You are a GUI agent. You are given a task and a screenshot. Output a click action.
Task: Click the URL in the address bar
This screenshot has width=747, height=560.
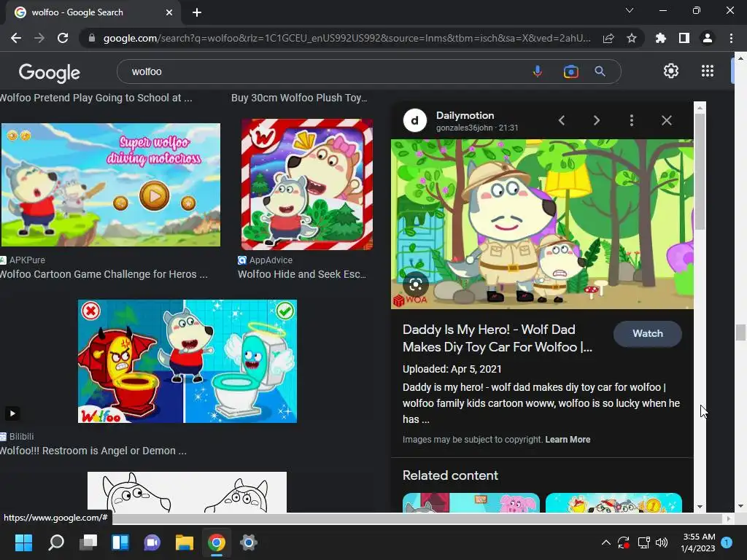click(x=347, y=38)
